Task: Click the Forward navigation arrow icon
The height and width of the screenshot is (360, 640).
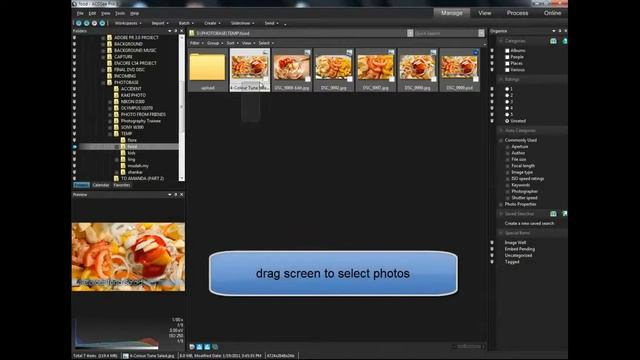Action: click(87, 23)
